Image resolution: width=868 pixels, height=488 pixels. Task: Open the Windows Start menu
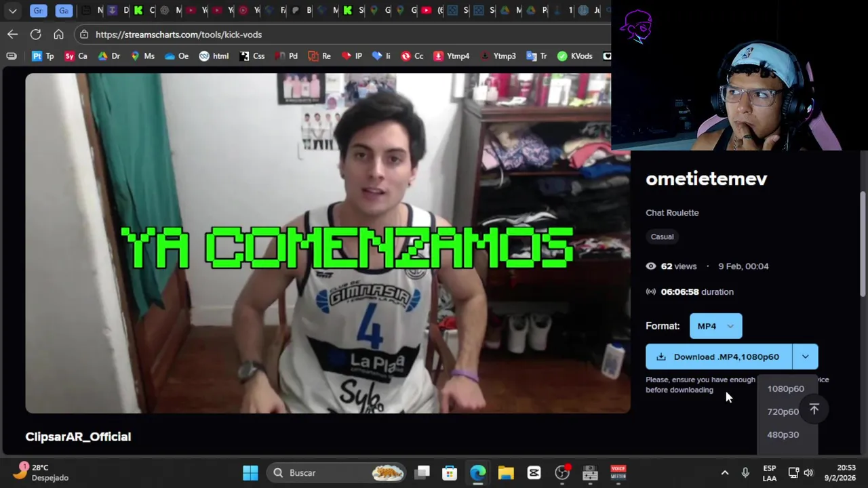click(250, 472)
